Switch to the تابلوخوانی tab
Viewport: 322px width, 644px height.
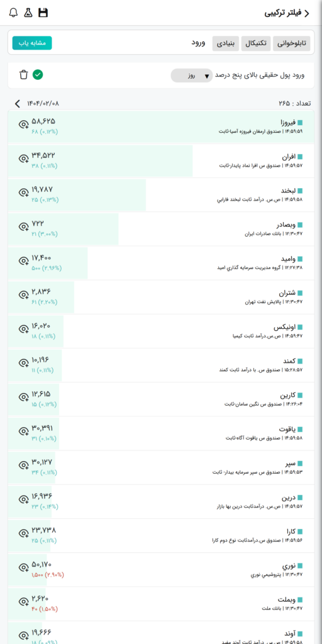pyautogui.click(x=292, y=43)
